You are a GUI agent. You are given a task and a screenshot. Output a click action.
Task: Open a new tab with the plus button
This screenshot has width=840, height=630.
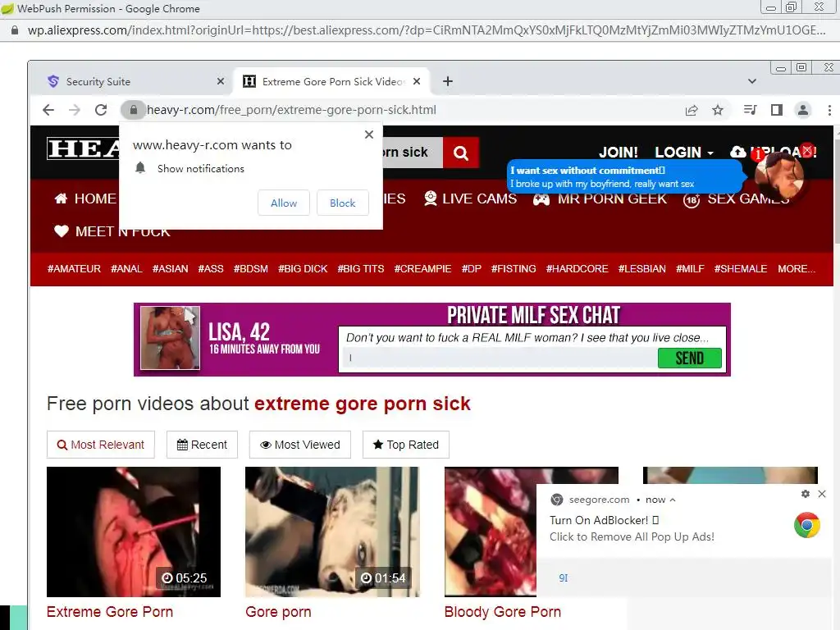coord(448,81)
